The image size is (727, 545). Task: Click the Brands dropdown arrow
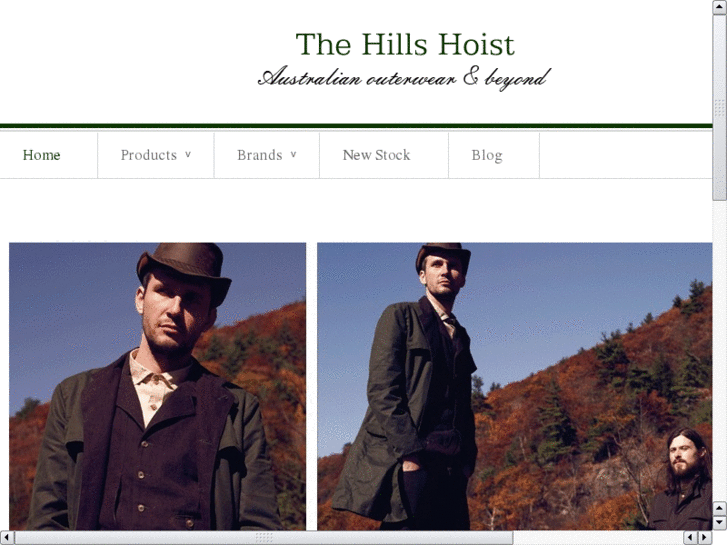point(293,154)
